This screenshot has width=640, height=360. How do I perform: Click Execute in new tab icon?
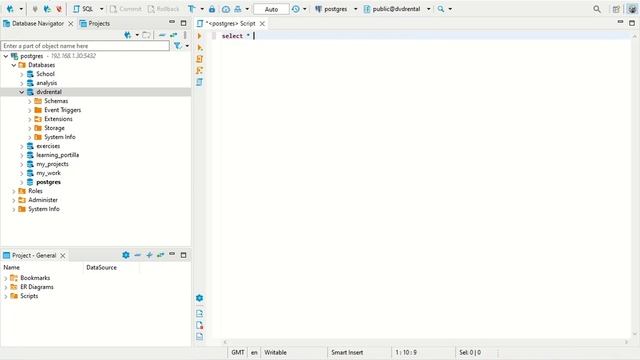[200, 47]
